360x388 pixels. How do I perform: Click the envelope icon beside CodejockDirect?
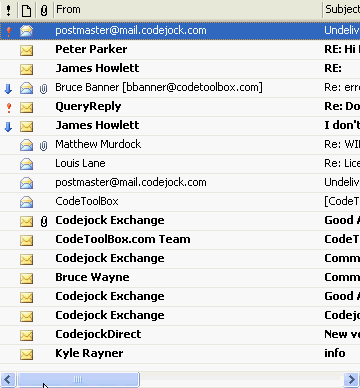click(26, 335)
